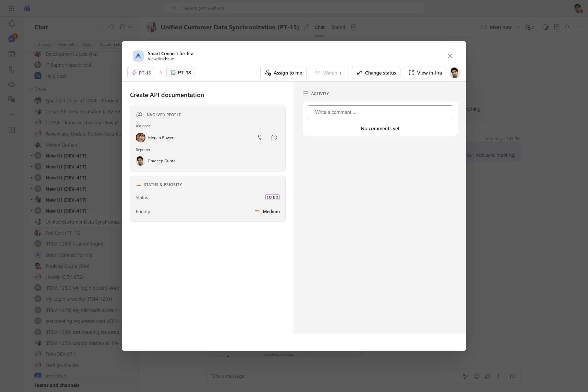Viewport: 588px width, 392px height.
Task: Click the Medium priority value
Action: pyautogui.click(x=267, y=211)
